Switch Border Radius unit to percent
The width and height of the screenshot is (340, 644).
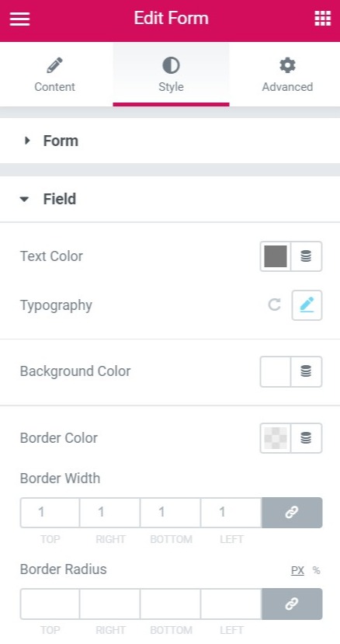coord(316,570)
